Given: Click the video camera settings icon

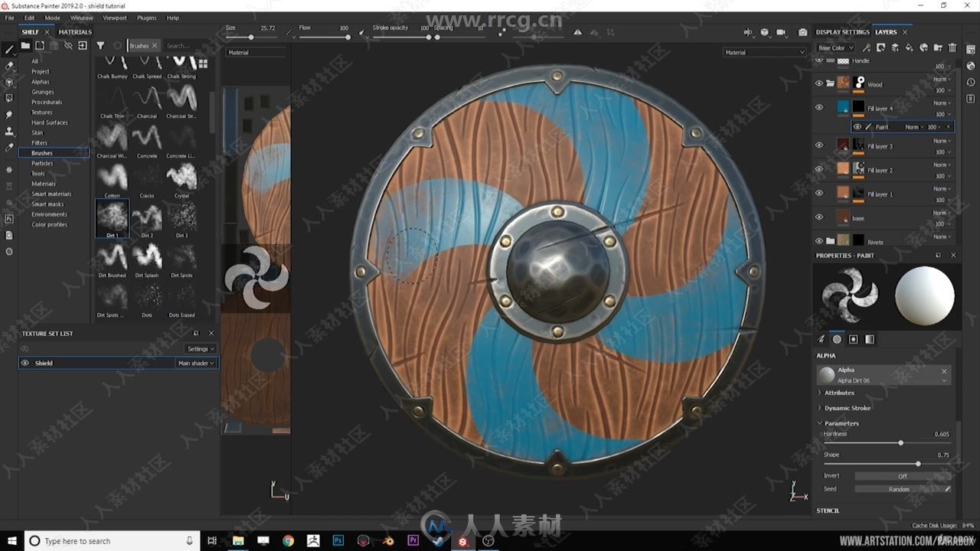Looking at the screenshot, I should [781, 32].
